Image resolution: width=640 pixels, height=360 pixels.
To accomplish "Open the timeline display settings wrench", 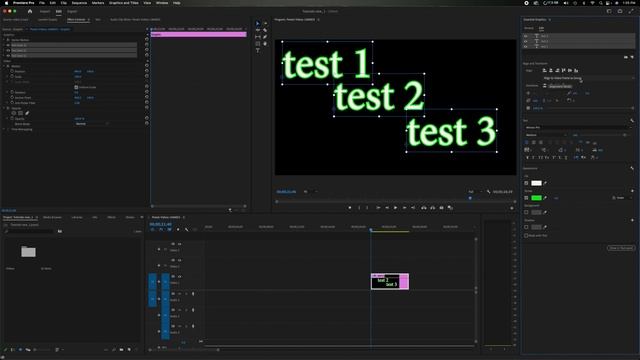I will point(187,229).
